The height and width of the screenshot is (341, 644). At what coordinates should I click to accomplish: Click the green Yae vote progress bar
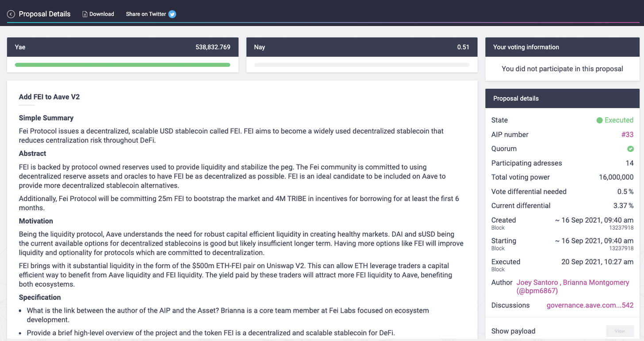tap(123, 65)
